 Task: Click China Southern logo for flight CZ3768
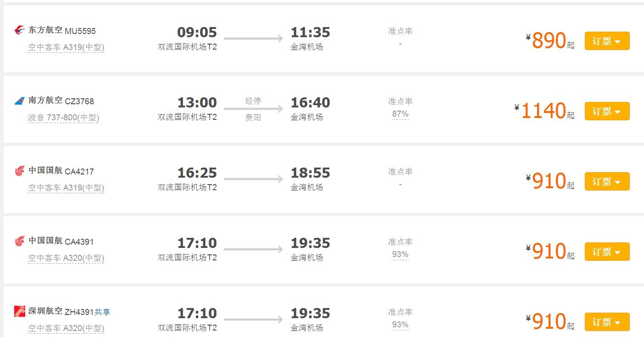point(20,101)
